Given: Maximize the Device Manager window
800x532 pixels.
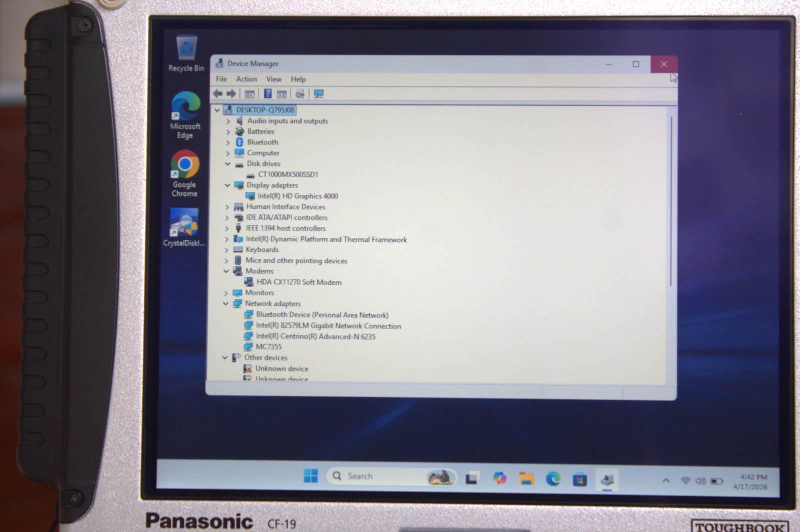Looking at the screenshot, I should (635, 64).
